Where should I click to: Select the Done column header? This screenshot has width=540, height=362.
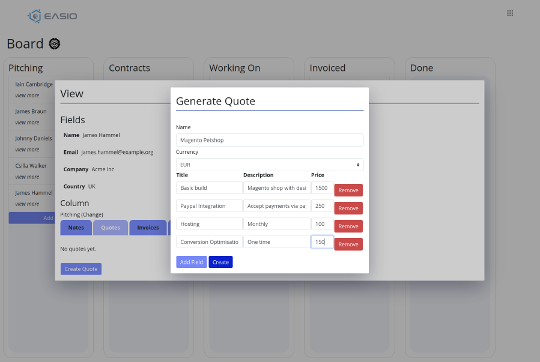(422, 68)
